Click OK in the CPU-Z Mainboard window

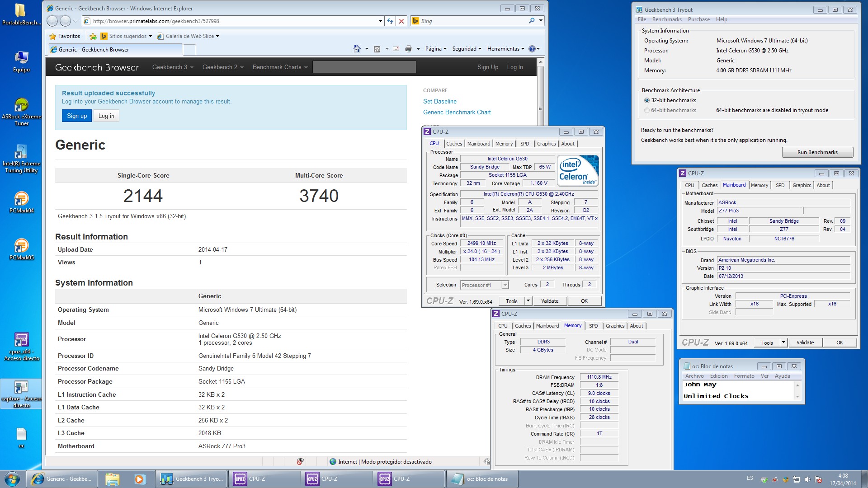[x=839, y=343]
